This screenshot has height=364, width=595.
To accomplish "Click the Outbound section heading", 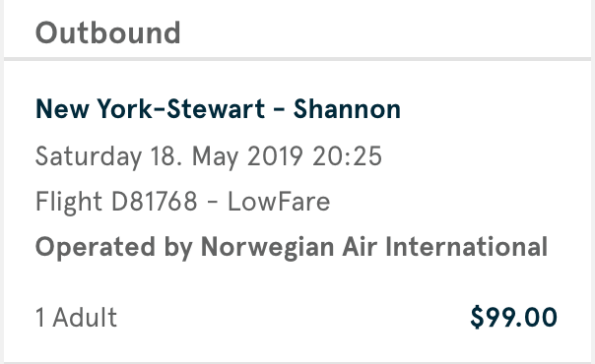I will (x=107, y=32).
